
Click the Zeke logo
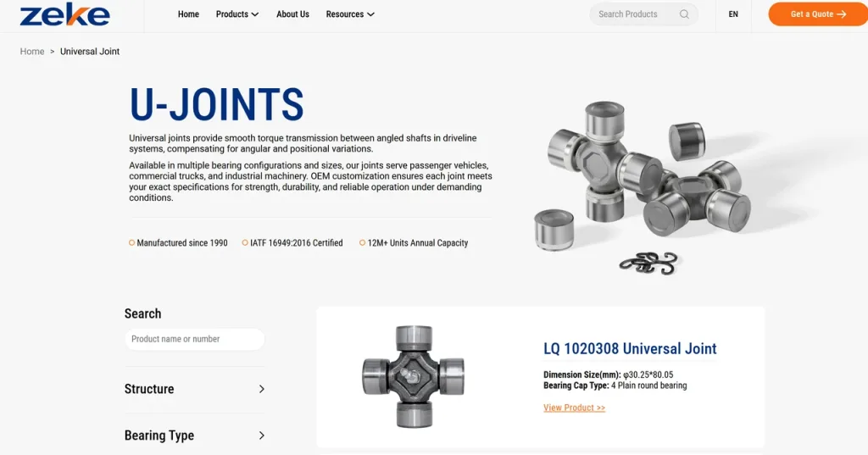(64, 15)
